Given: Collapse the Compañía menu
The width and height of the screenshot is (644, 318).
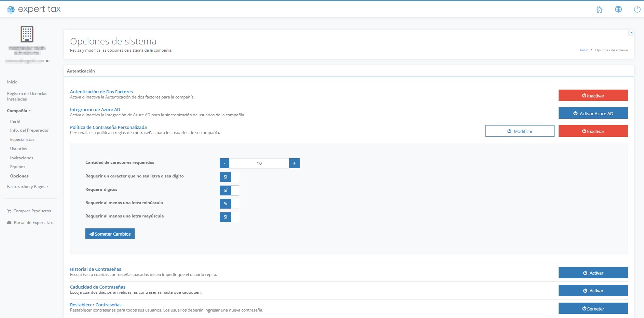Looking at the screenshot, I should (19, 111).
